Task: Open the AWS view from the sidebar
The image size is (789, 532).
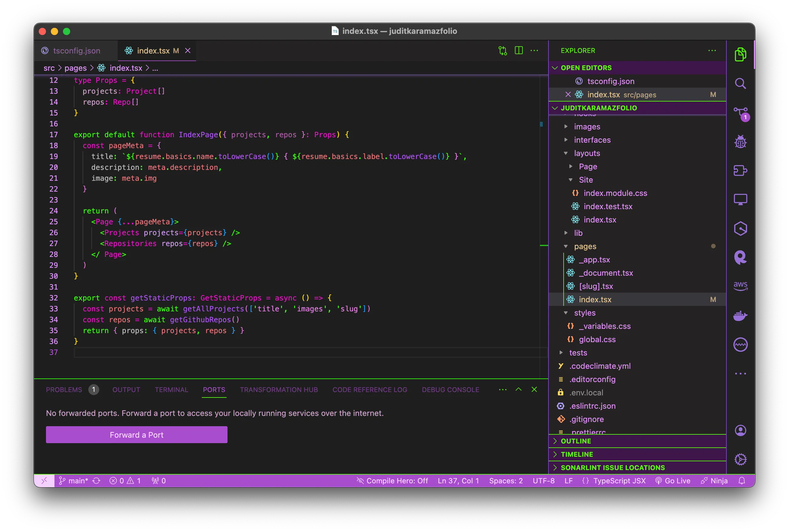Action: point(741,286)
